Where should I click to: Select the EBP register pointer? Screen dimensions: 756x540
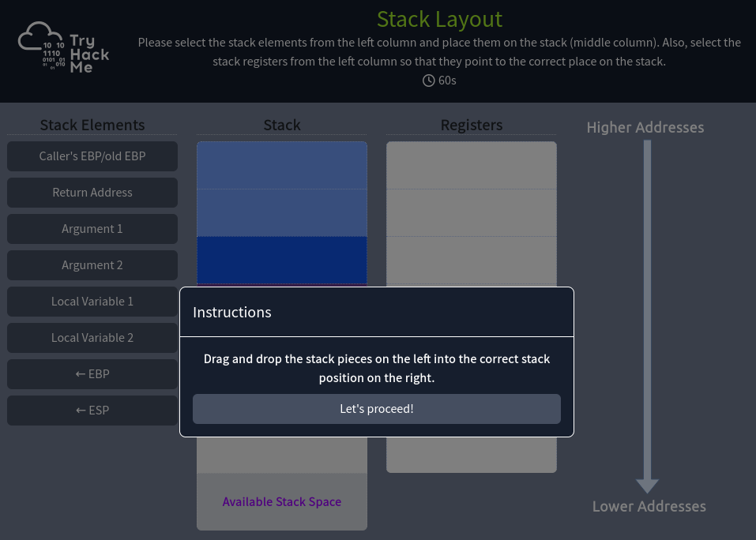pos(92,374)
